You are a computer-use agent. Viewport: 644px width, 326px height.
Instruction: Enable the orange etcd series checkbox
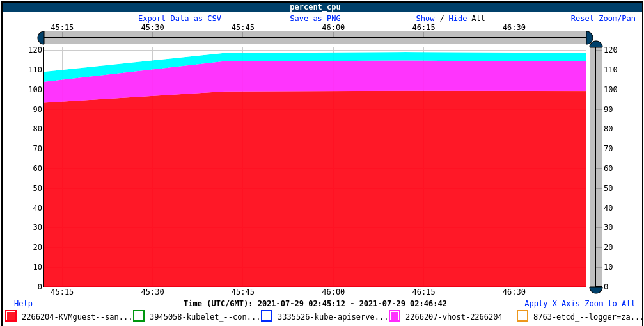[522, 316]
